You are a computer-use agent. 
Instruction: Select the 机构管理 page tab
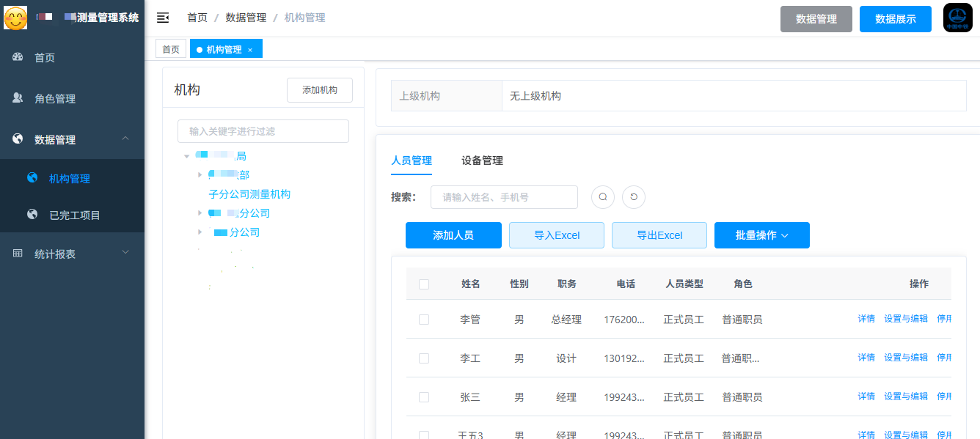224,49
